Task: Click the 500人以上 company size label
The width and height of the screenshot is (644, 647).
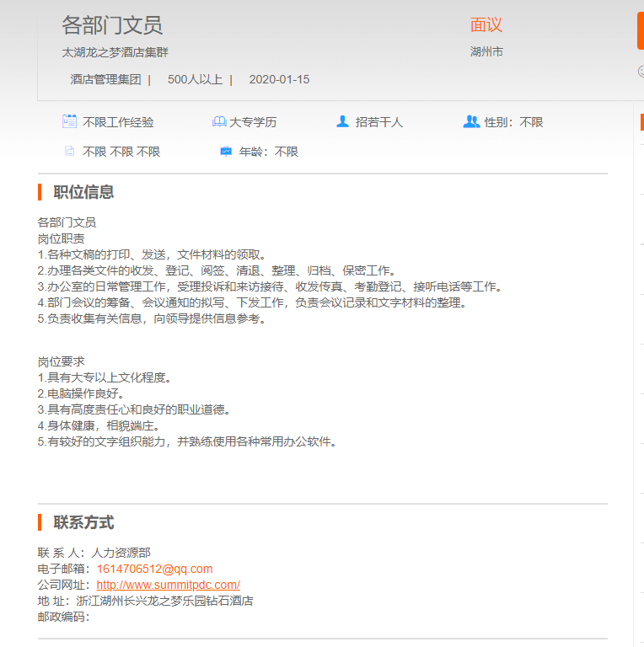Action: click(195, 79)
